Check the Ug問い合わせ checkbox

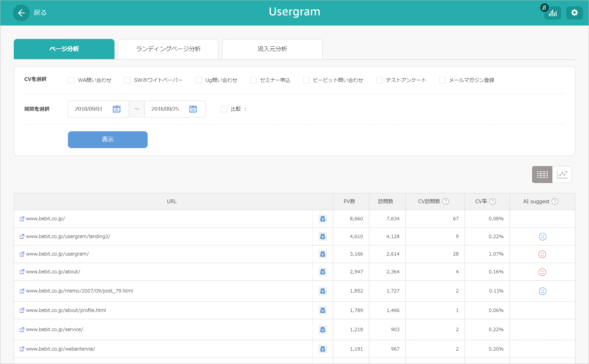click(199, 80)
